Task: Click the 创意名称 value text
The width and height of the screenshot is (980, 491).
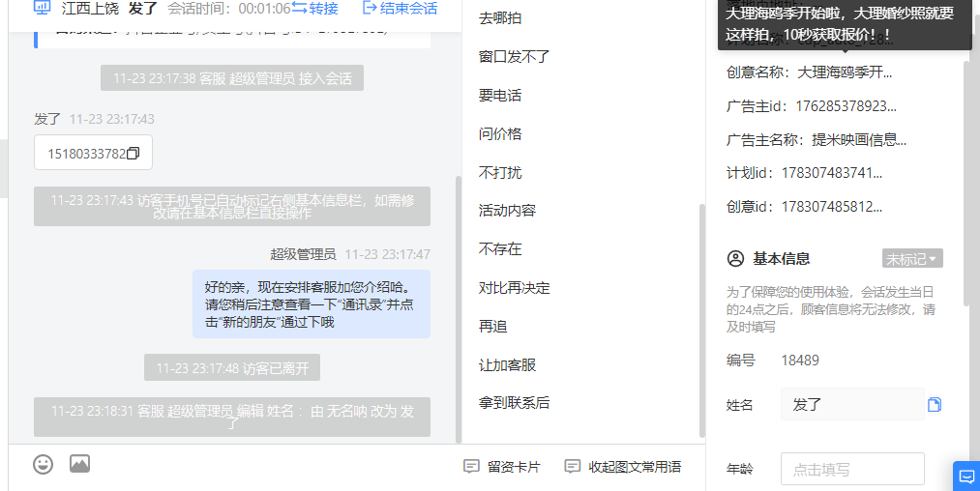Action: (845, 72)
